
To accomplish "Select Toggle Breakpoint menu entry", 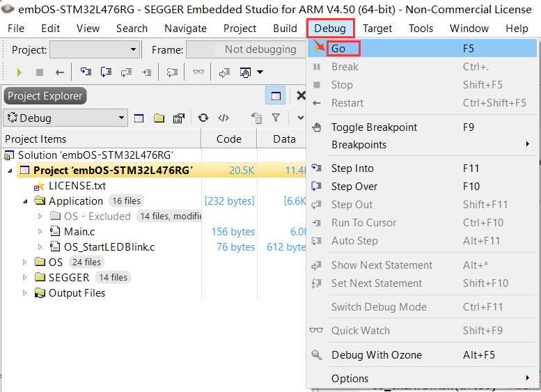I will pos(423,127).
